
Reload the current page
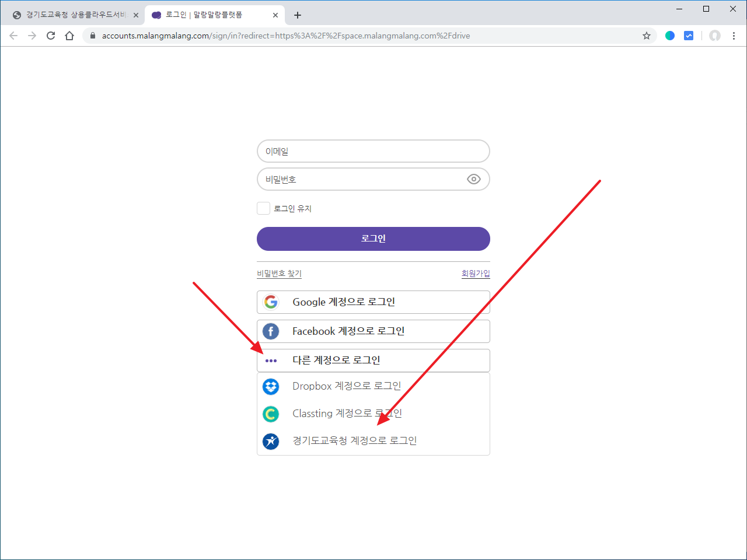coord(51,36)
